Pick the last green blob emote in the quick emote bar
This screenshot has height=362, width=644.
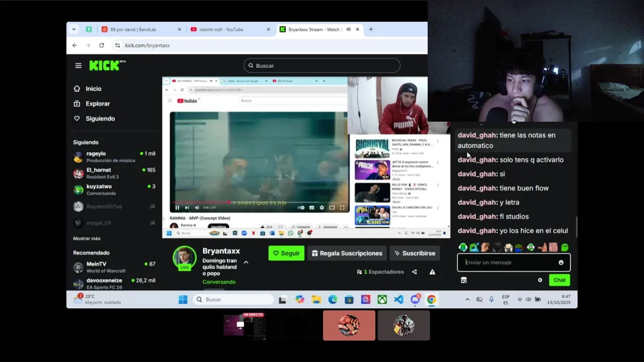click(565, 247)
